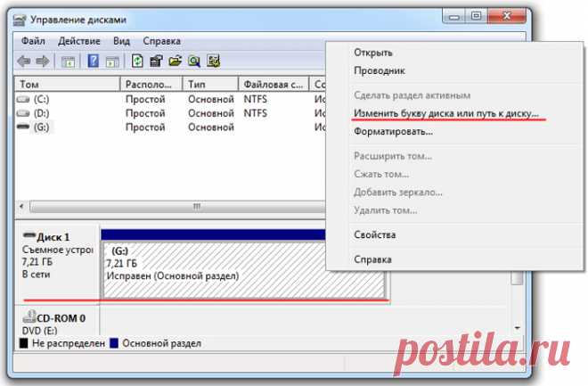Image resolution: width=588 pixels, height=386 pixels.
Task: Click the volume list horizontal scrollbar thumb
Action: coord(178,207)
